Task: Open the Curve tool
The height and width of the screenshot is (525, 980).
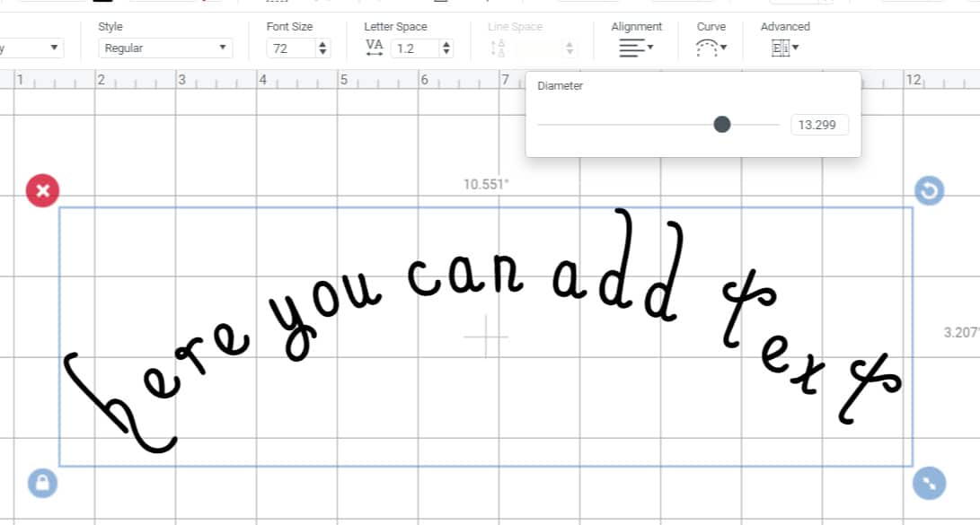Action: pyautogui.click(x=711, y=48)
